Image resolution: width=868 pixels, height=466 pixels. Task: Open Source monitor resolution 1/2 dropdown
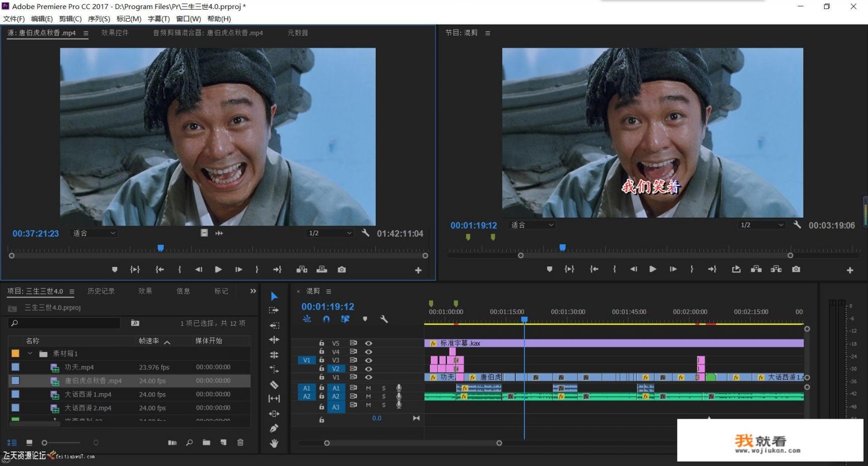pyautogui.click(x=330, y=233)
